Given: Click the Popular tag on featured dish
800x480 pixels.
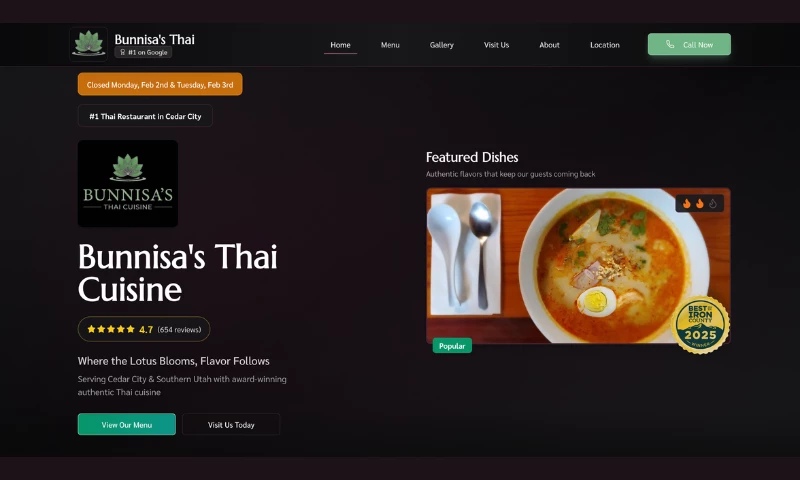Looking at the screenshot, I should 452,346.
